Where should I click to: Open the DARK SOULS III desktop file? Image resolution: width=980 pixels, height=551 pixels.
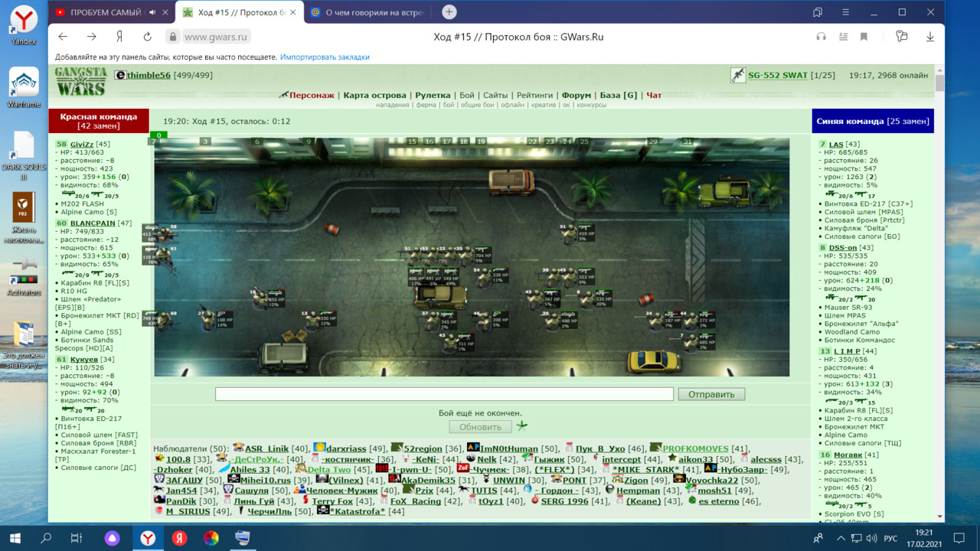coord(24,155)
